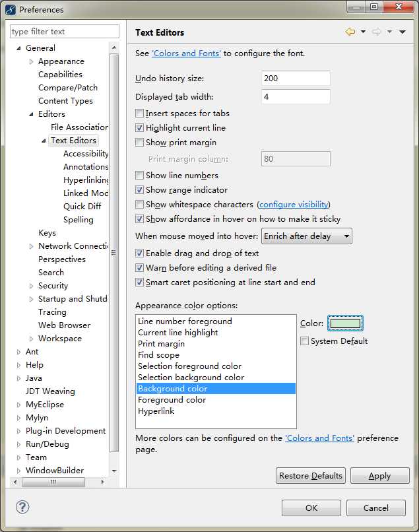Screen dimensions: 419x532
Task: Open the help question mark icon
Action: [x=22, y=507]
